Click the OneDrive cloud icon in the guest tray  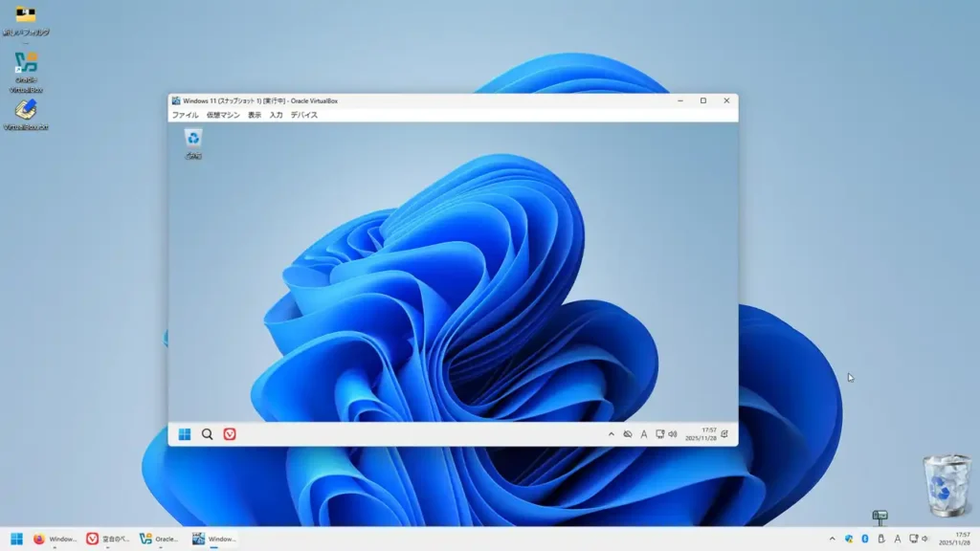[x=628, y=433]
